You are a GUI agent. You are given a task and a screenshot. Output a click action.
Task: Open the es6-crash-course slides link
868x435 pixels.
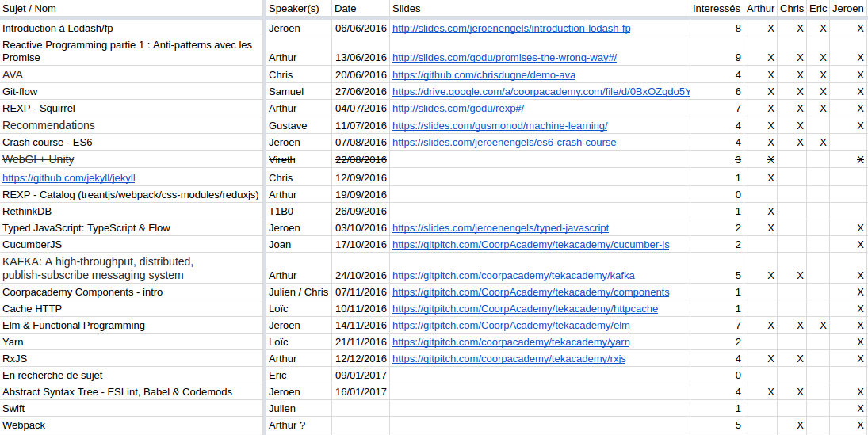pyautogui.click(x=504, y=143)
